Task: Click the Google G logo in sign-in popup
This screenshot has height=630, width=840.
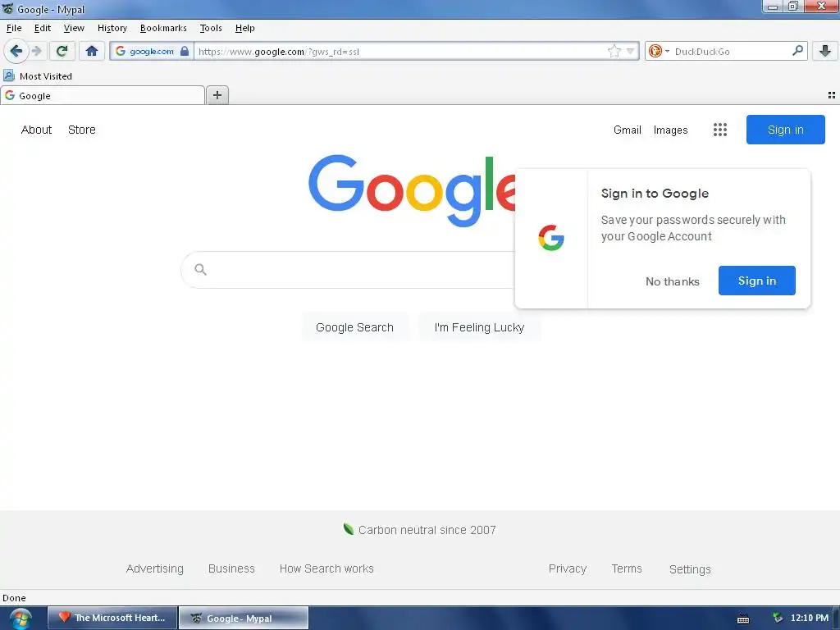Action: (x=551, y=238)
